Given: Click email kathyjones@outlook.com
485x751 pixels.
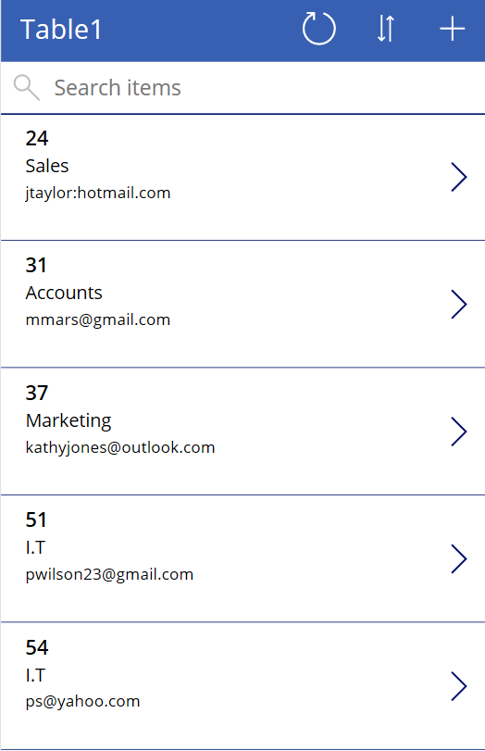Looking at the screenshot, I should click(x=120, y=447).
